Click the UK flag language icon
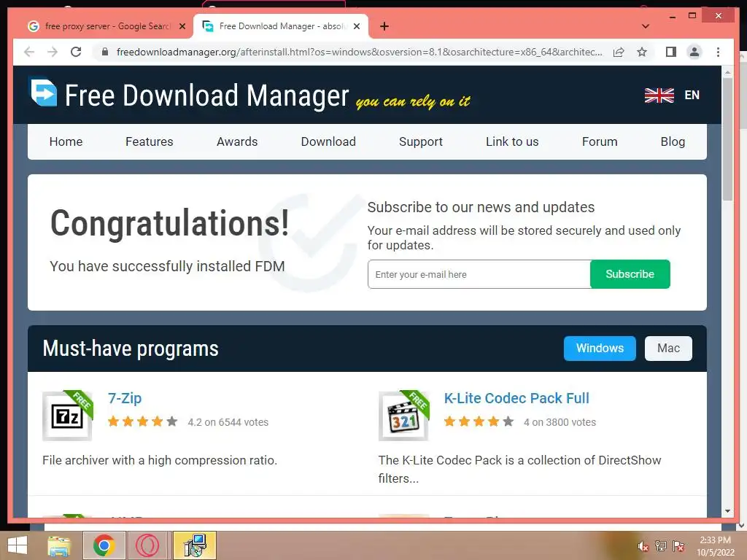This screenshot has width=747, height=560. click(x=659, y=96)
